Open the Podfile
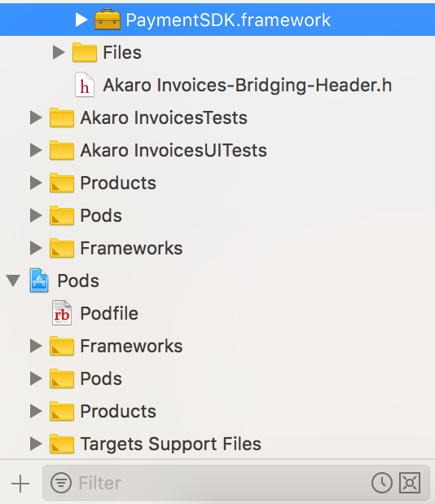435x504 pixels. [x=109, y=313]
